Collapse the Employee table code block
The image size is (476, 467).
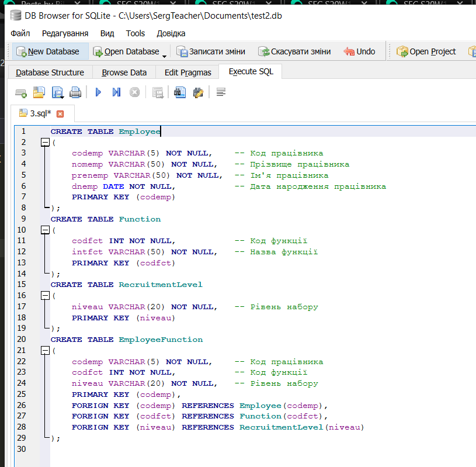(x=44, y=142)
